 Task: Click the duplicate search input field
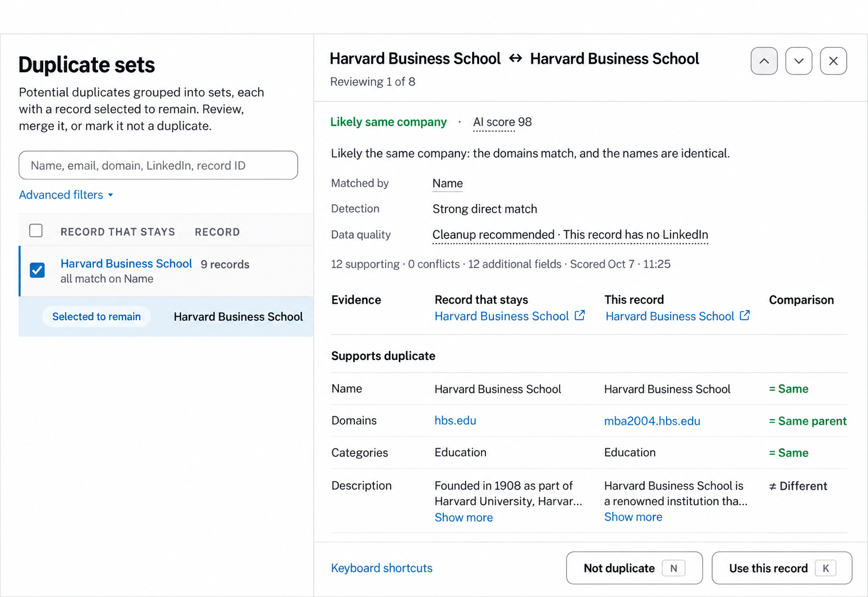[x=158, y=165]
